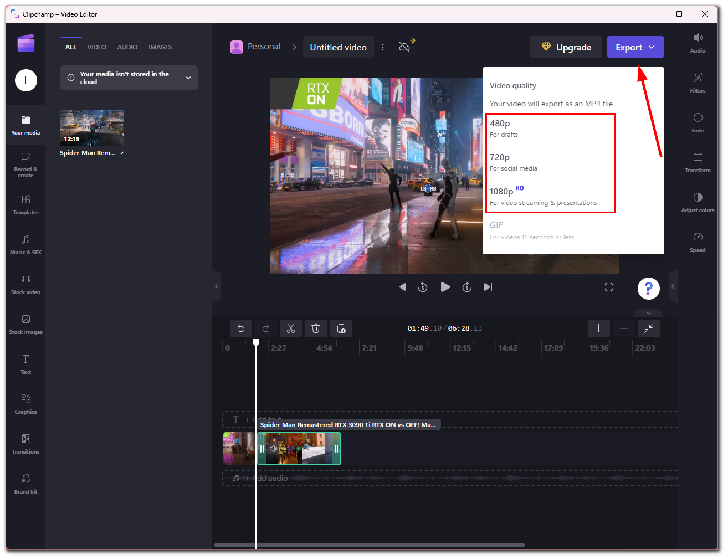Viewport: 728px width, 560px height.
Task: Skip to the start of the video
Action: coord(402,287)
